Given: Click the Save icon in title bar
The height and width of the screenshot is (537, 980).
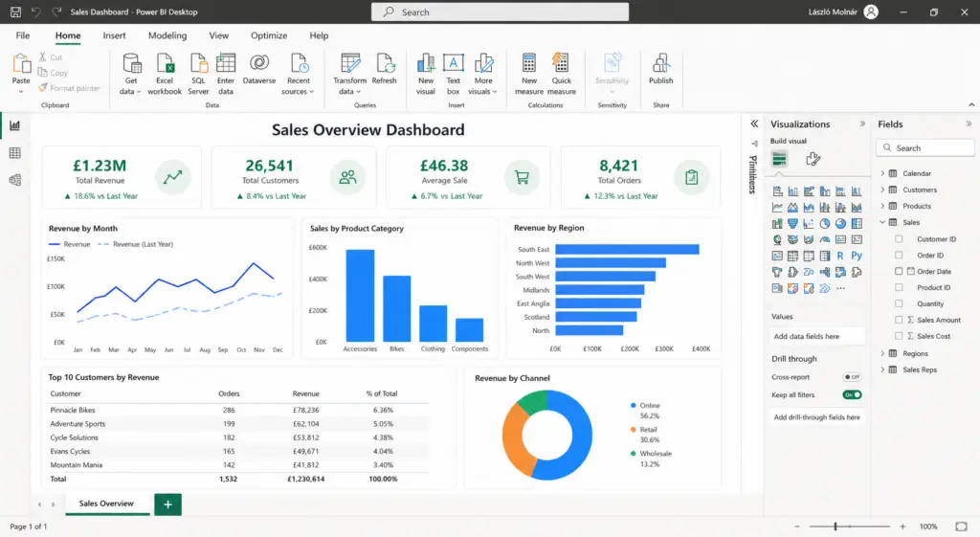Looking at the screenshot, I should click(15, 11).
